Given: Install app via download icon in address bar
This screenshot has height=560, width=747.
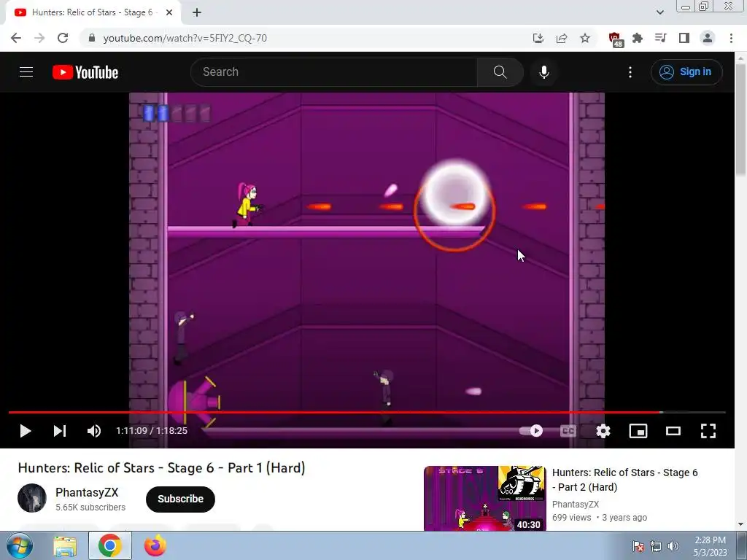Looking at the screenshot, I should [538, 38].
